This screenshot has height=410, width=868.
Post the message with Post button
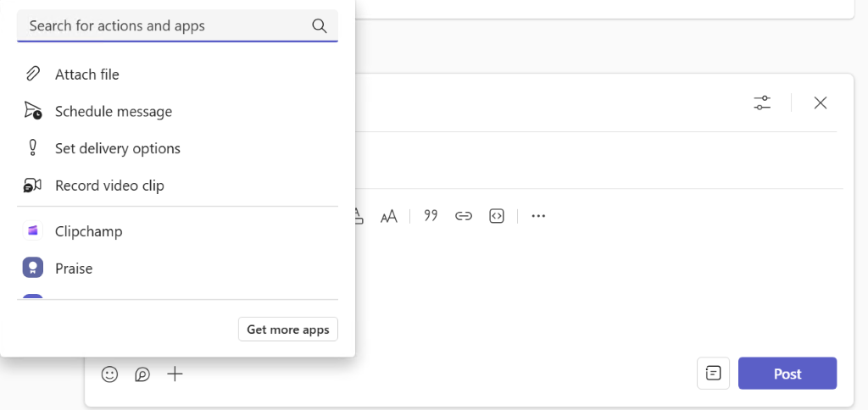pos(787,374)
